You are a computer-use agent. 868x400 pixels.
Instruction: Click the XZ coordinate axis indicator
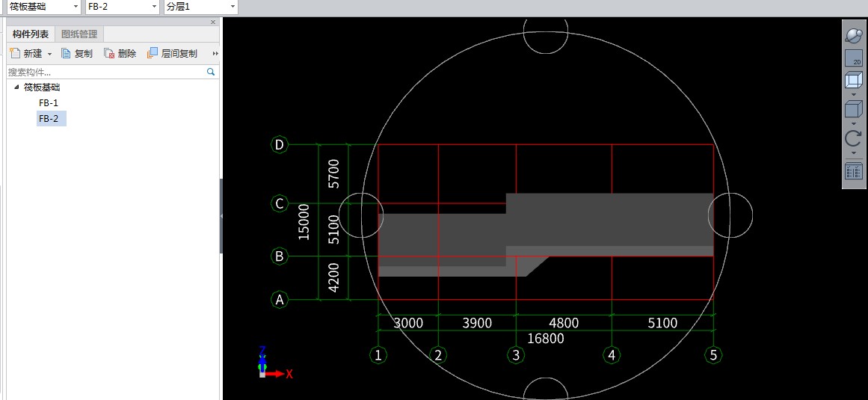point(275,363)
